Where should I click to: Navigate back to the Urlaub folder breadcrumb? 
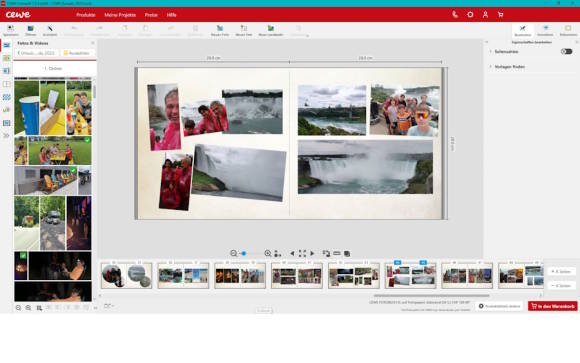(x=36, y=53)
